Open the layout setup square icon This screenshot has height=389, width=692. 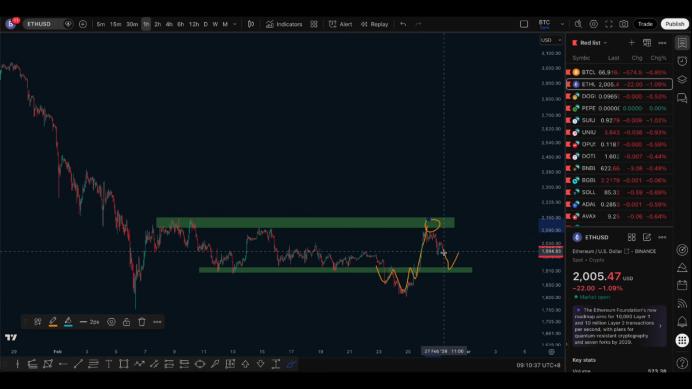coord(524,24)
